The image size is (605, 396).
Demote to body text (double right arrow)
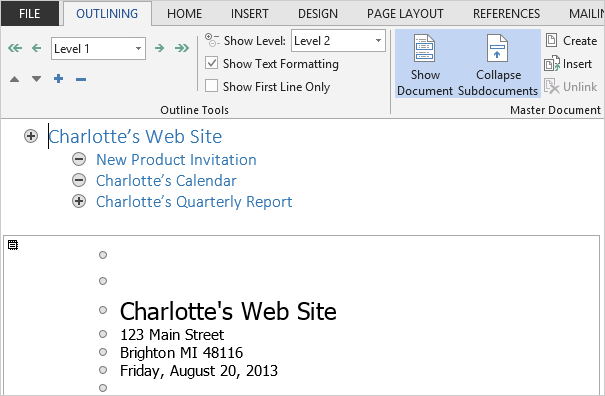181,48
